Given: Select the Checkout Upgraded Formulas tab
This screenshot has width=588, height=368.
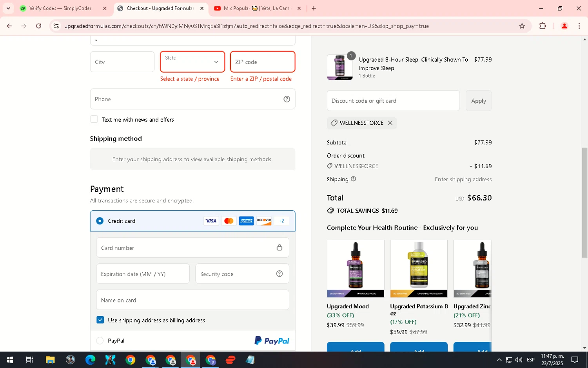Looking at the screenshot, I should click(160, 8).
